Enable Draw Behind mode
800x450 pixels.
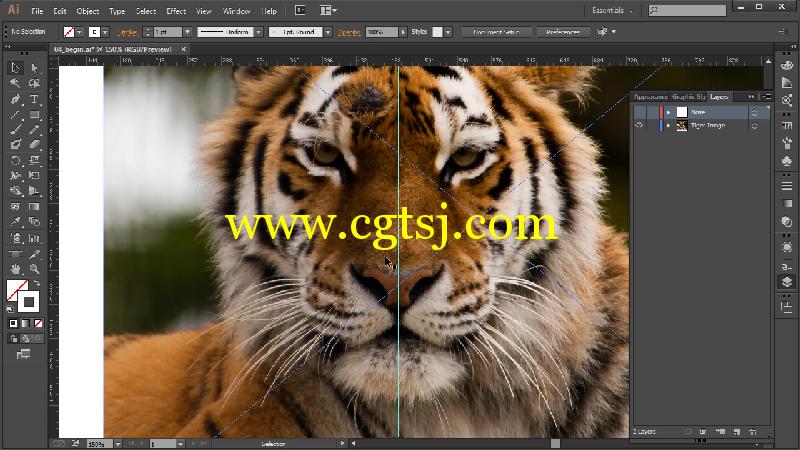26,338
